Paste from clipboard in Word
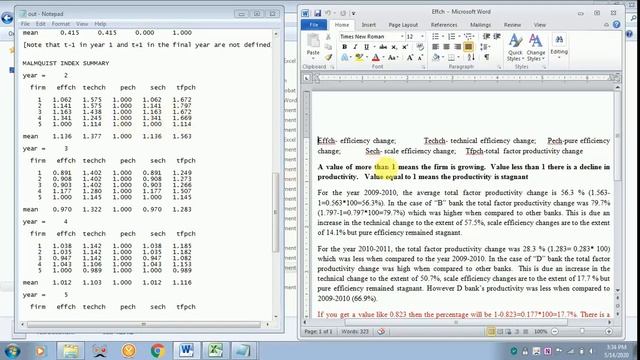The image size is (640, 360). click(x=313, y=45)
